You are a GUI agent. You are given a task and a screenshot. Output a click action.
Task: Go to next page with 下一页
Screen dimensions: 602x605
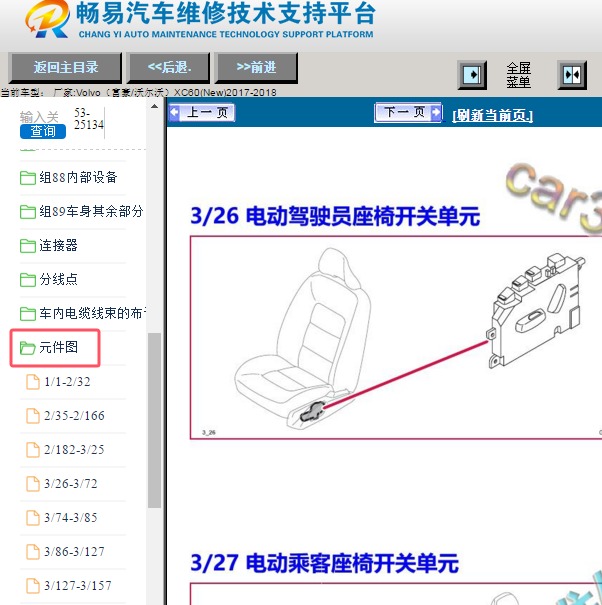[x=408, y=113]
